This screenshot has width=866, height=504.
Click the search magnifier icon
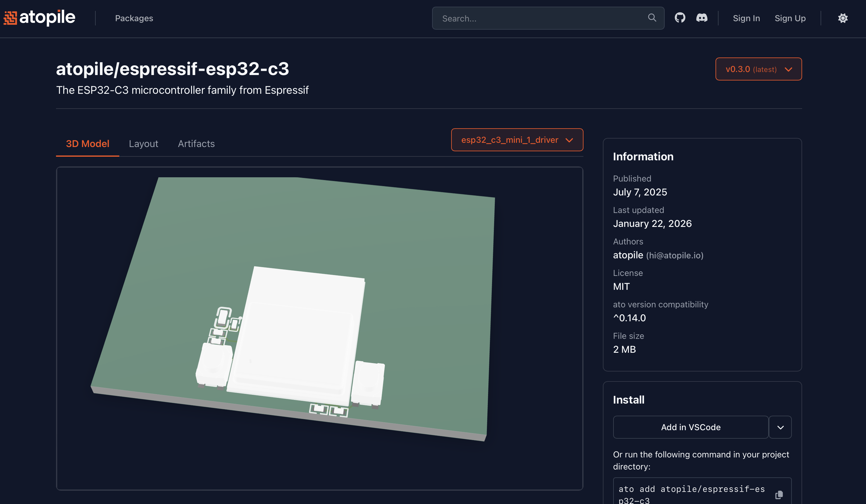(652, 18)
